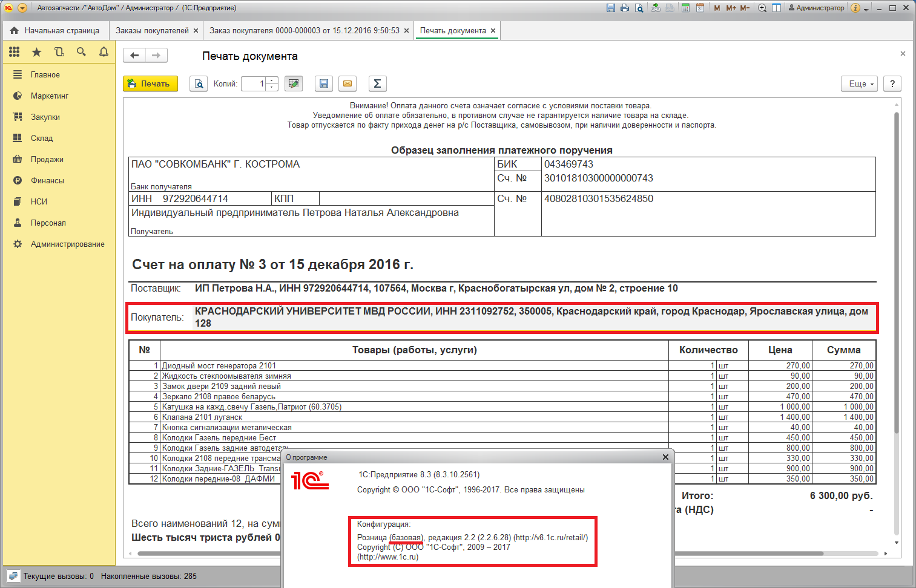Click the help question mark button

pyautogui.click(x=892, y=83)
